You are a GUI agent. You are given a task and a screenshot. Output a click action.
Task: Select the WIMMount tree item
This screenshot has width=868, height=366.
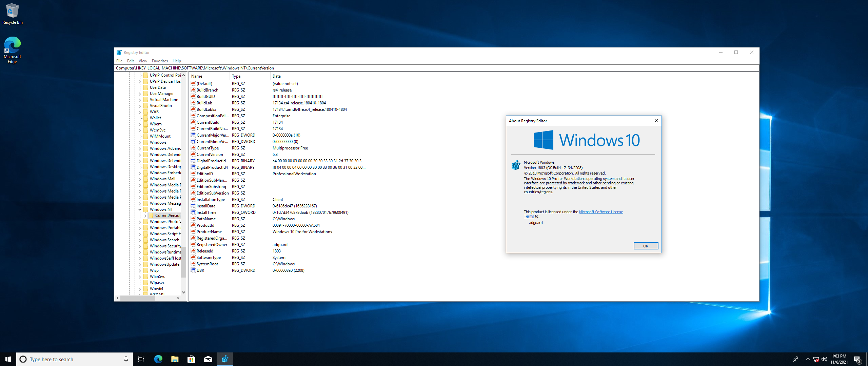pos(160,136)
